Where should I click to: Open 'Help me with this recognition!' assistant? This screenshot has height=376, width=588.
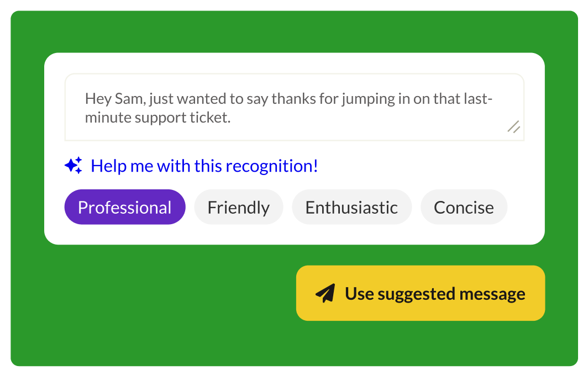[204, 165]
